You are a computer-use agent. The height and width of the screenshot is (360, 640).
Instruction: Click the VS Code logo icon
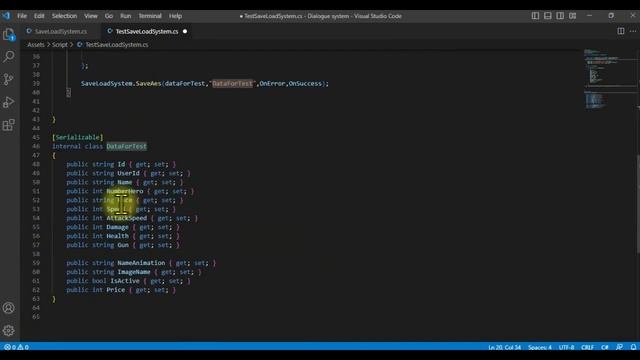pos(6,16)
